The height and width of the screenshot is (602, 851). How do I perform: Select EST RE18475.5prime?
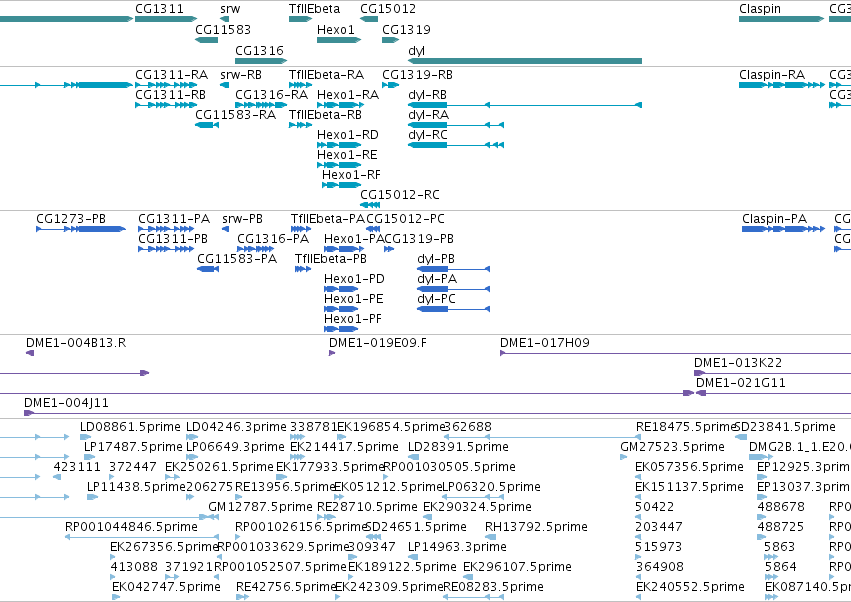tap(685, 427)
